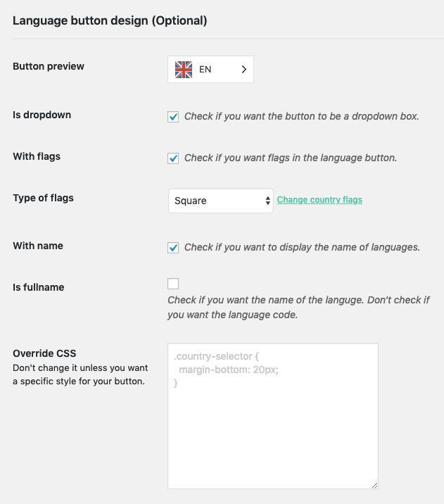Click the chevron arrow in the language button preview

[x=244, y=69]
